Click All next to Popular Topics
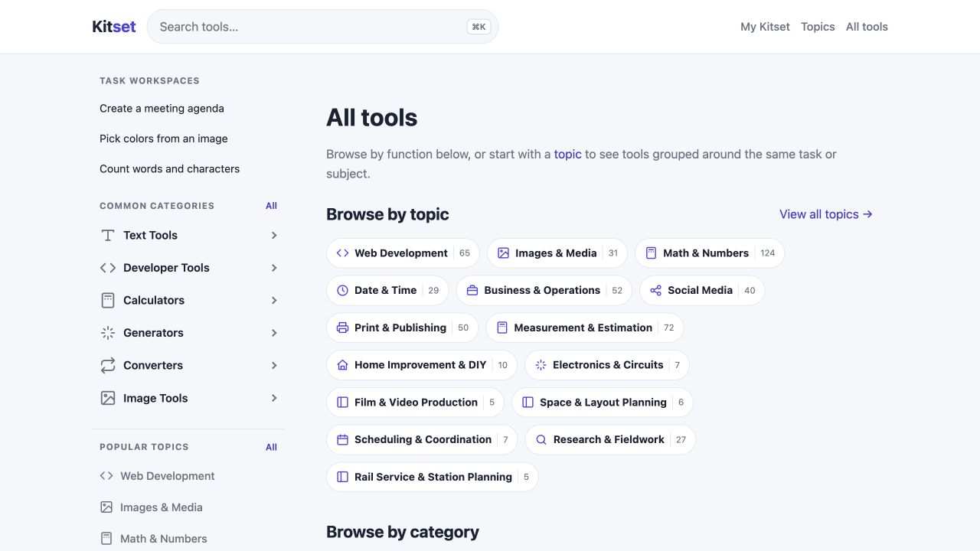The height and width of the screenshot is (551, 980). (271, 447)
